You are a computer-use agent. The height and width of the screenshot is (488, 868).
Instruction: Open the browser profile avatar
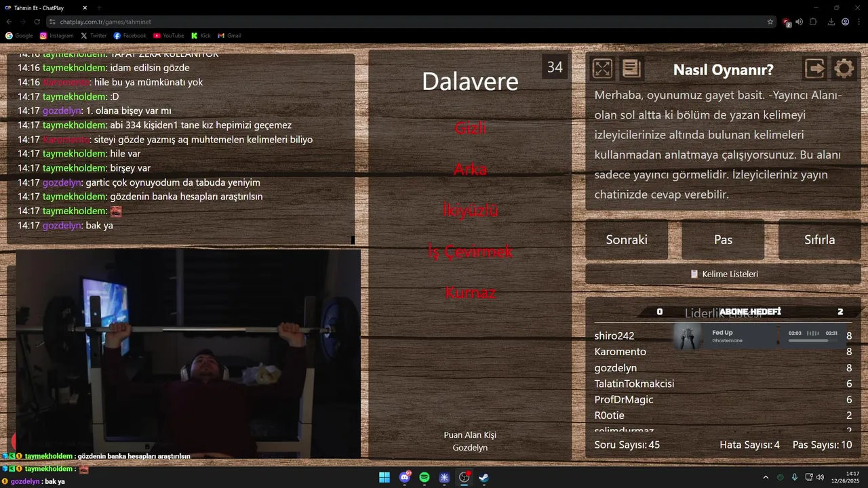click(x=845, y=22)
